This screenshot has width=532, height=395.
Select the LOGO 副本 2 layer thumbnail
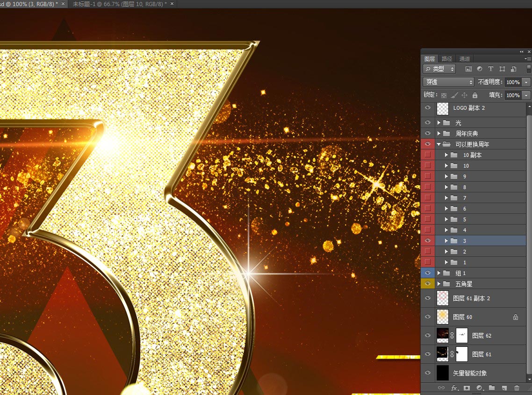click(442, 109)
